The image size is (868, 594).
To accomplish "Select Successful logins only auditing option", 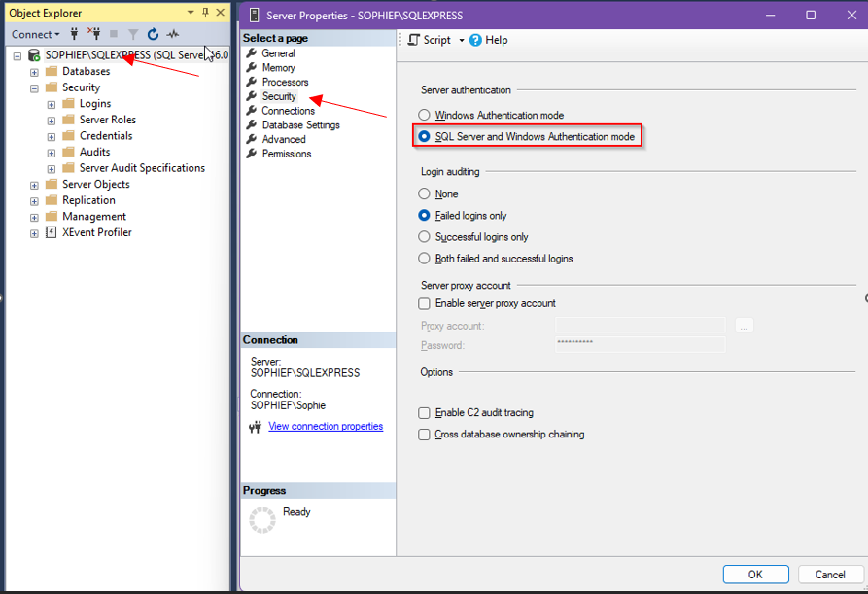I will point(424,237).
